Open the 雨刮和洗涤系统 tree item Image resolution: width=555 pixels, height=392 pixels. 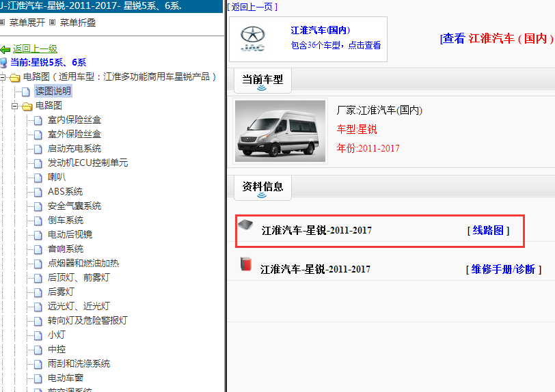pos(79,363)
